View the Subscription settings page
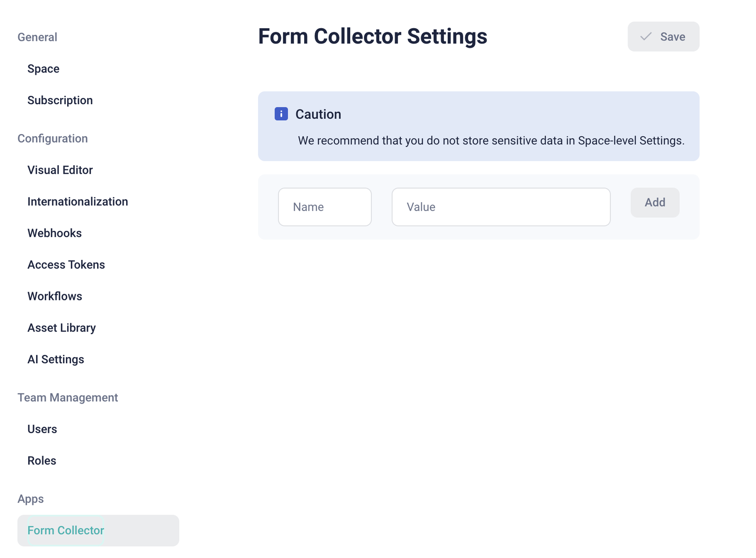This screenshot has width=756, height=558. click(60, 100)
